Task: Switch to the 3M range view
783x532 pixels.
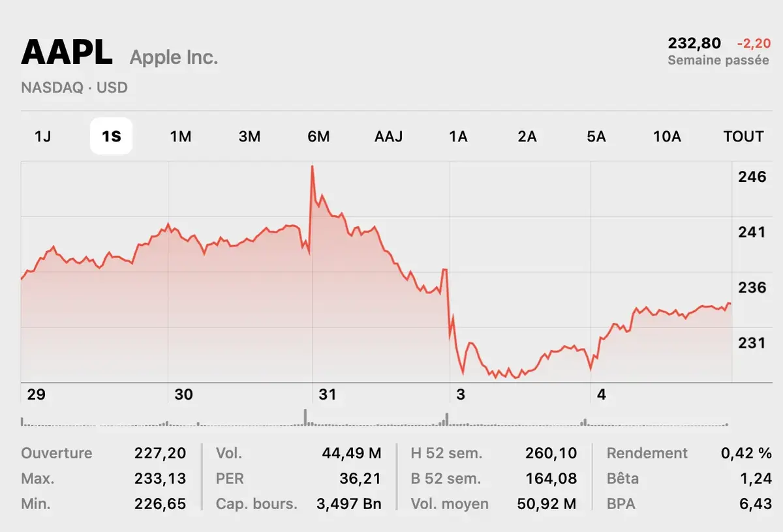Action: tap(250, 136)
